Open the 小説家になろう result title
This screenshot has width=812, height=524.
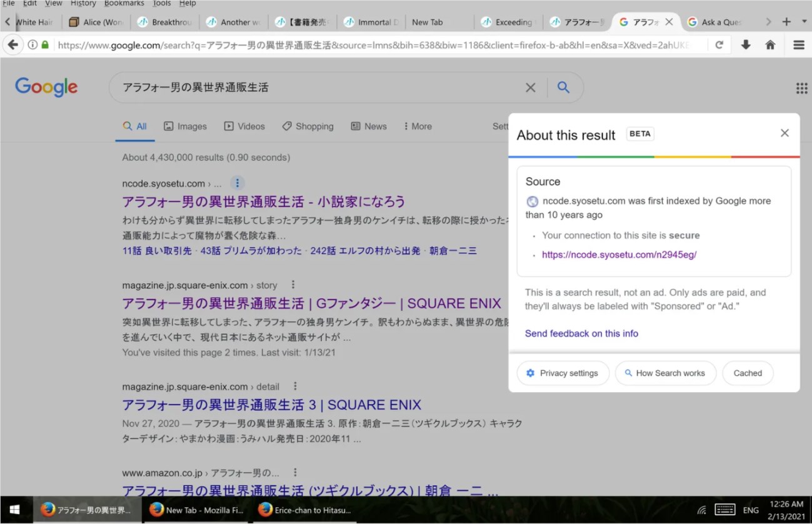pos(264,202)
